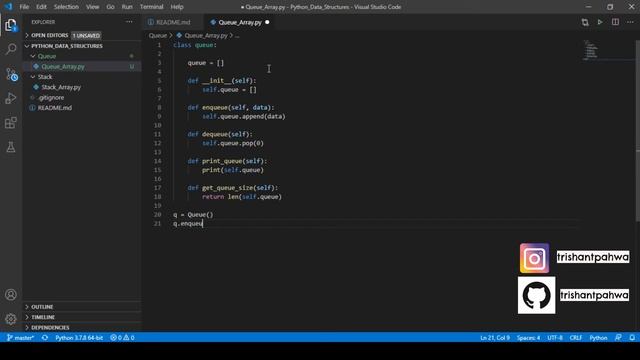This screenshot has height=360, width=640.
Task: Click the feedback icon in status bar
Action: pos(618,338)
